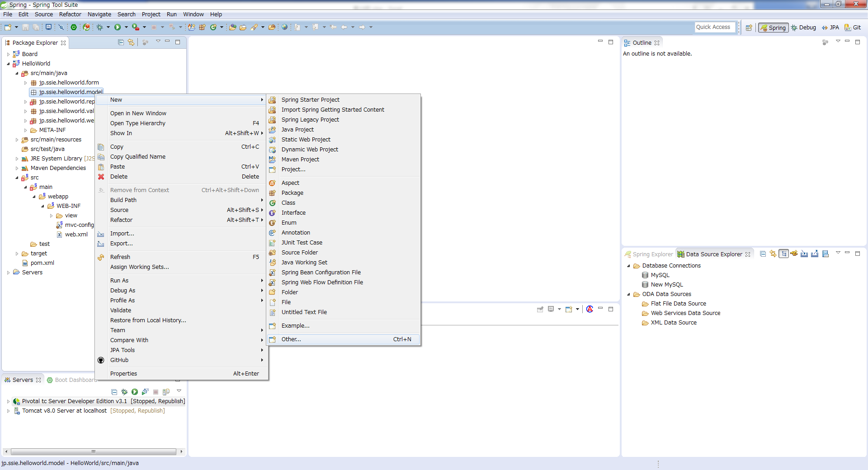Switch to the Git perspective
The width and height of the screenshot is (868, 470).
coord(853,28)
